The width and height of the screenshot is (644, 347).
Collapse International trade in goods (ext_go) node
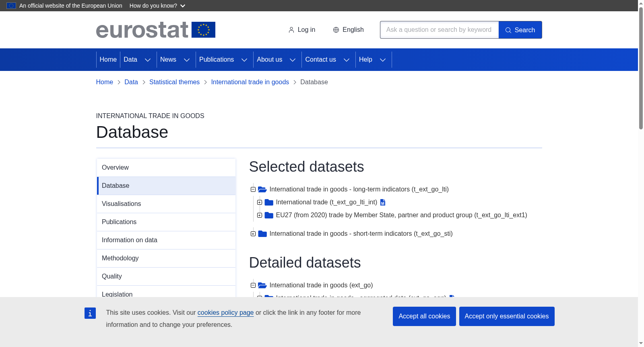pyautogui.click(x=253, y=285)
